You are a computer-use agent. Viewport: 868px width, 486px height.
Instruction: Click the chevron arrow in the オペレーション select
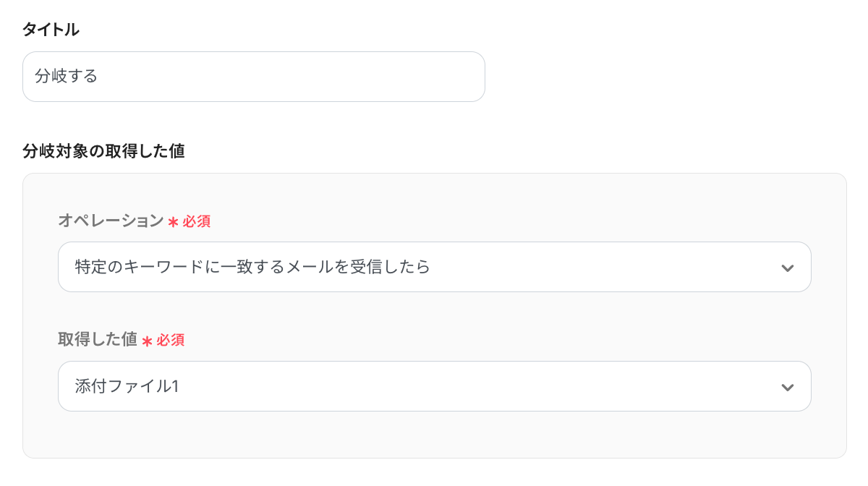coord(788,268)
